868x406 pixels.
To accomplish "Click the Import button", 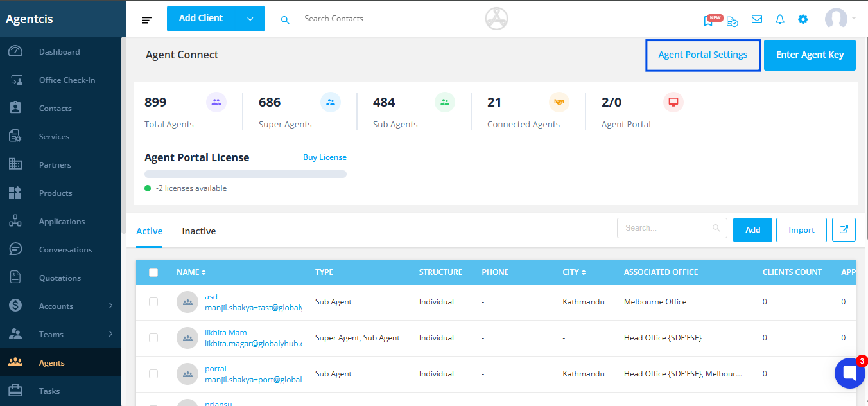I will pyautogui.click(x=801, y=229).
